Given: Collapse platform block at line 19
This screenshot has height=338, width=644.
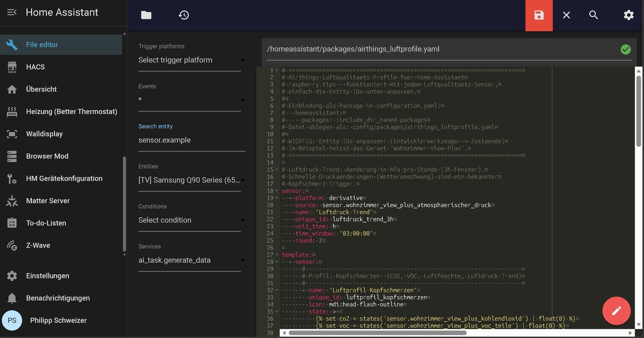Looking at the screenshot, I should (x=277, y=198).
